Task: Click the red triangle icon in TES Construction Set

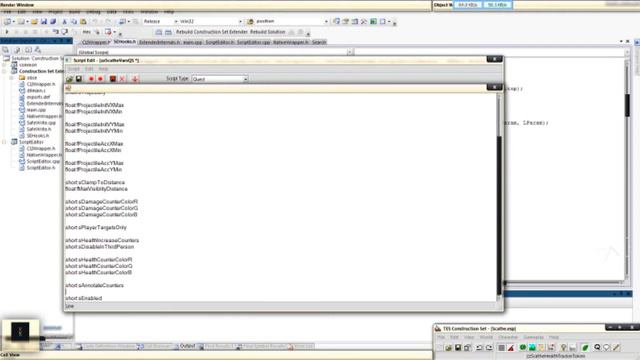Action: point(511,348)
